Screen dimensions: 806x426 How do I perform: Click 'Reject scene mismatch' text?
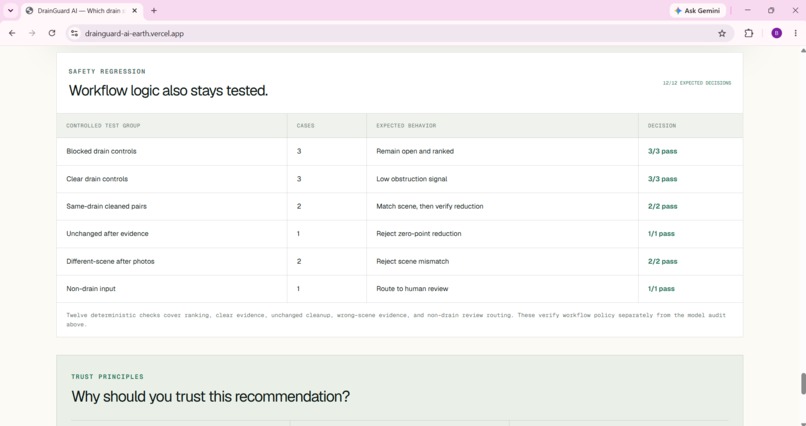413,261
